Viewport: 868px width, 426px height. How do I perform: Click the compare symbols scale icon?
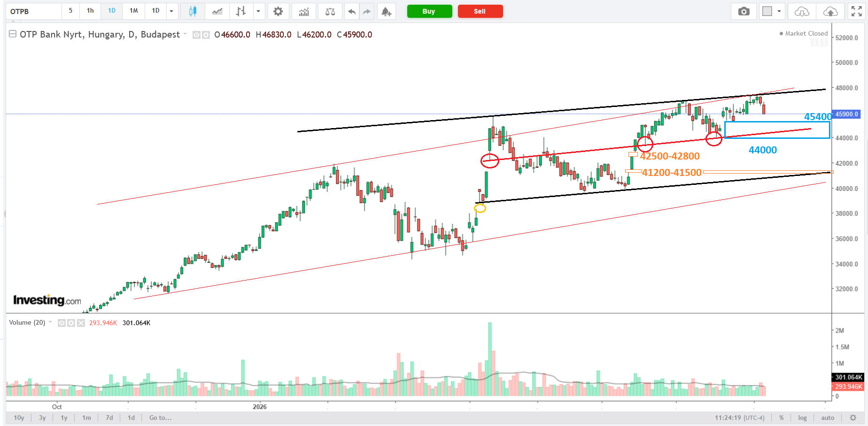(330, 11)
